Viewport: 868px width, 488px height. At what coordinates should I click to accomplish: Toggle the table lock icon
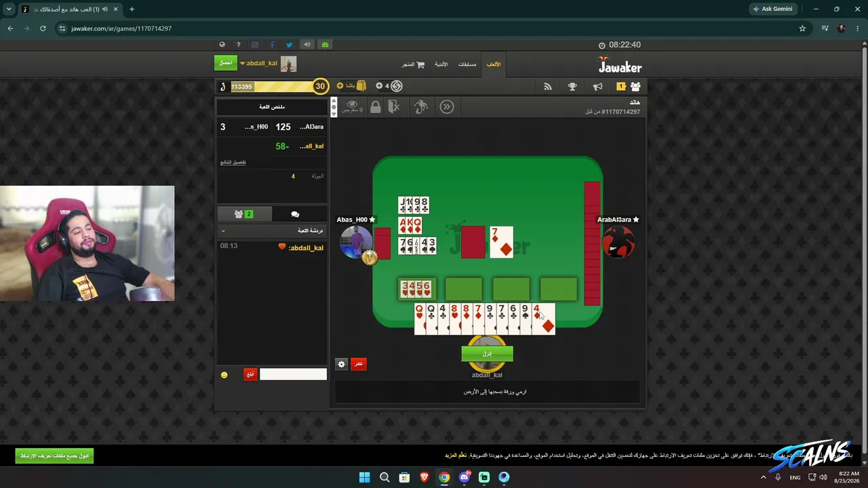click(375, 106)
